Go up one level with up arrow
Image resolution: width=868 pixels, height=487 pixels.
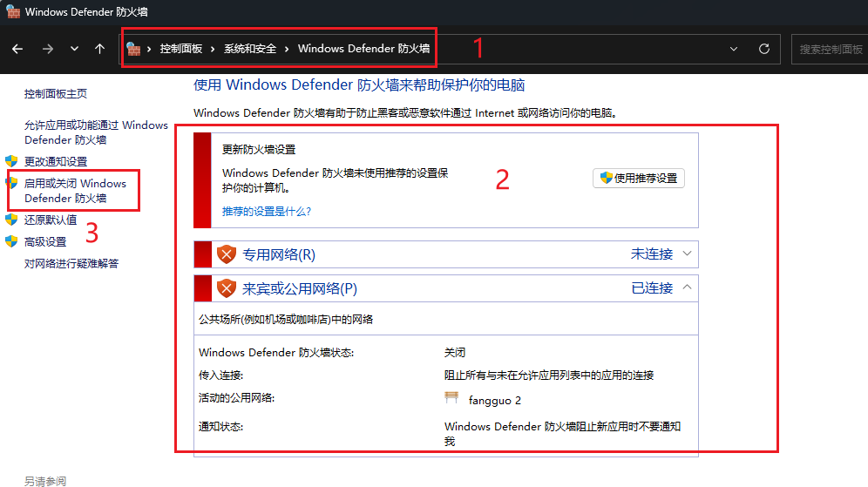99,49
